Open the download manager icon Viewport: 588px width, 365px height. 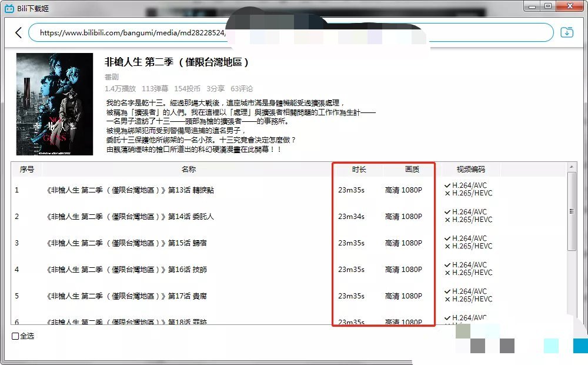point(567,32)
